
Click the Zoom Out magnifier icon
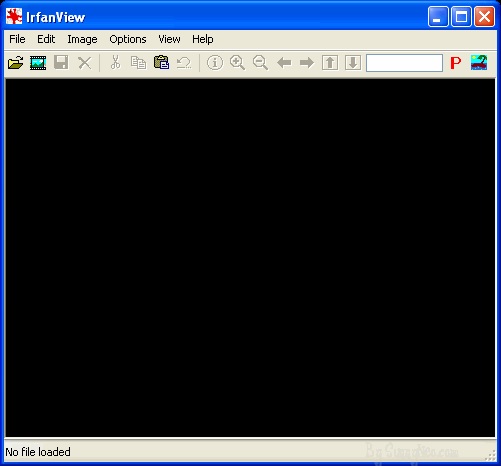click(x=260, y=63)
